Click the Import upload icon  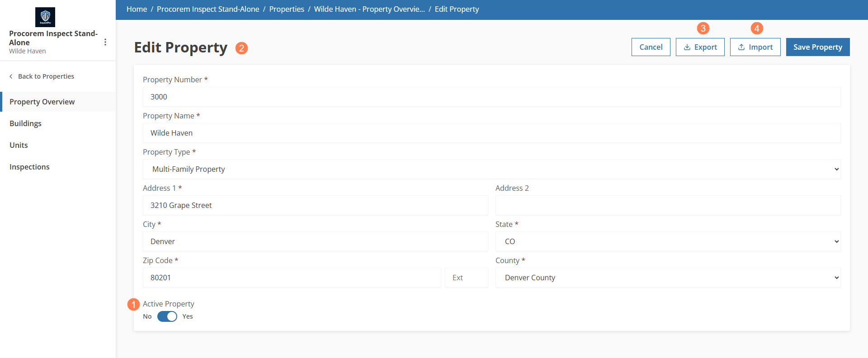tap(741, 47)
